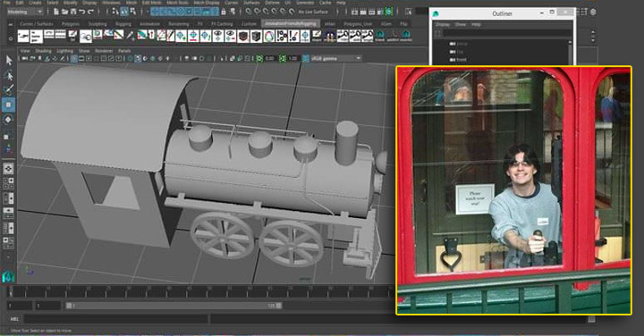Click the eye shelf icon before cubes
Screen dimensions: 644x336
pos(231,36)
